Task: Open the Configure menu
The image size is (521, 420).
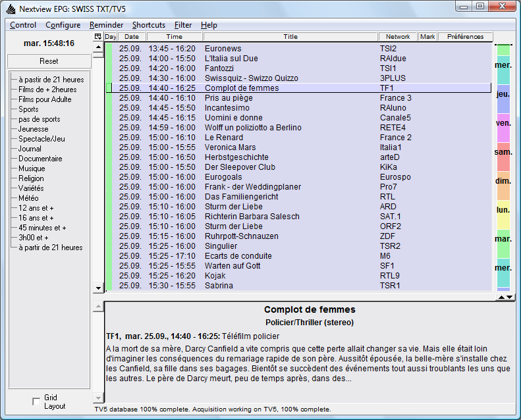Action: tap(63, 25)
